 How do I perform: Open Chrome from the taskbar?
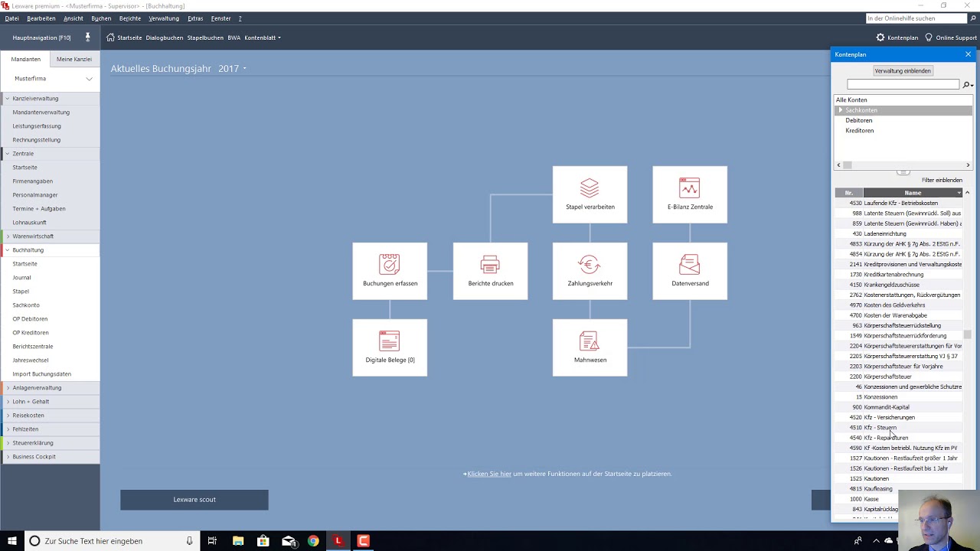(313, 541)
